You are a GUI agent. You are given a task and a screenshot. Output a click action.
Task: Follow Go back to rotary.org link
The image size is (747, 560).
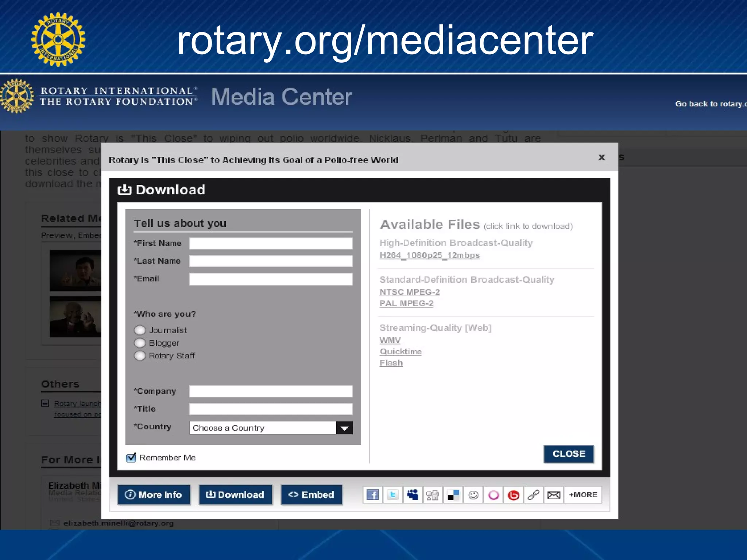click(711, 104)
